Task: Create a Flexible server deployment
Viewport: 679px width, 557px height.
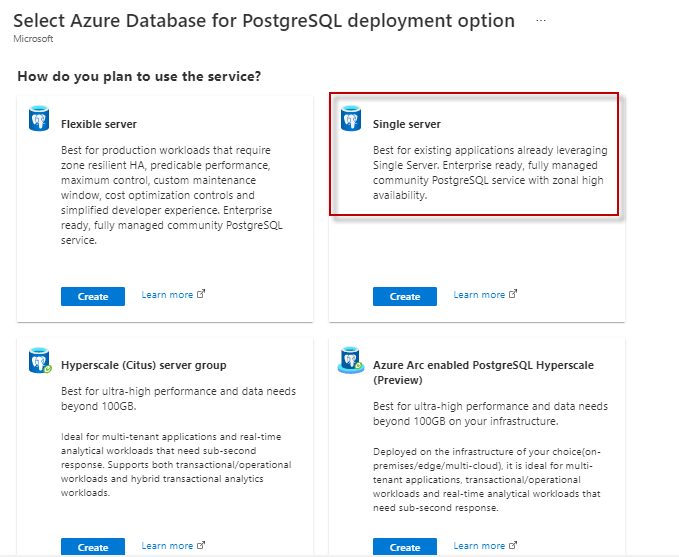Action: click(x=93, y=296)
